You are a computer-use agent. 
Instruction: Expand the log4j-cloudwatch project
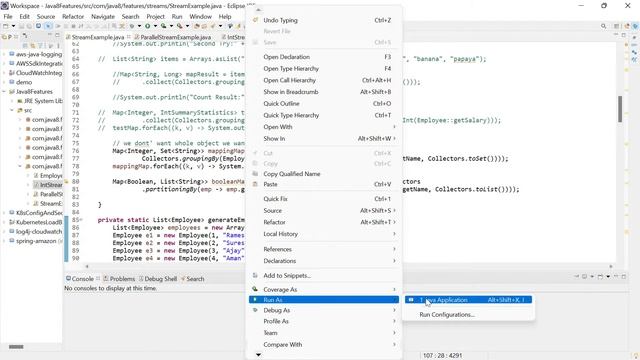coord(4,231)
